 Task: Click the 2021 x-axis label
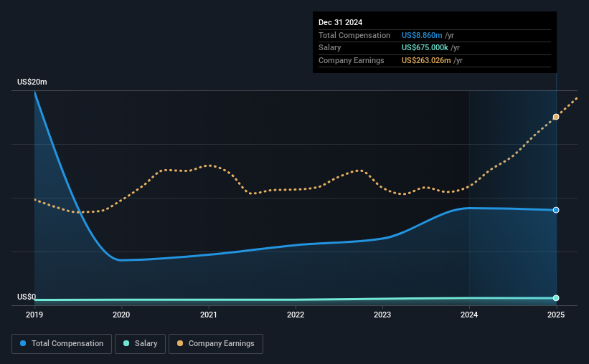point(209,315)
